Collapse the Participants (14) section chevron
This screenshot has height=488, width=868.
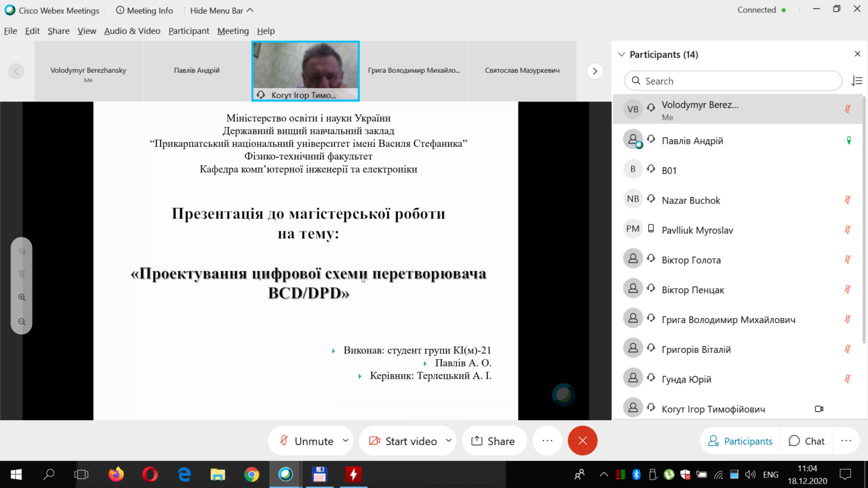[x=622, y=55]
